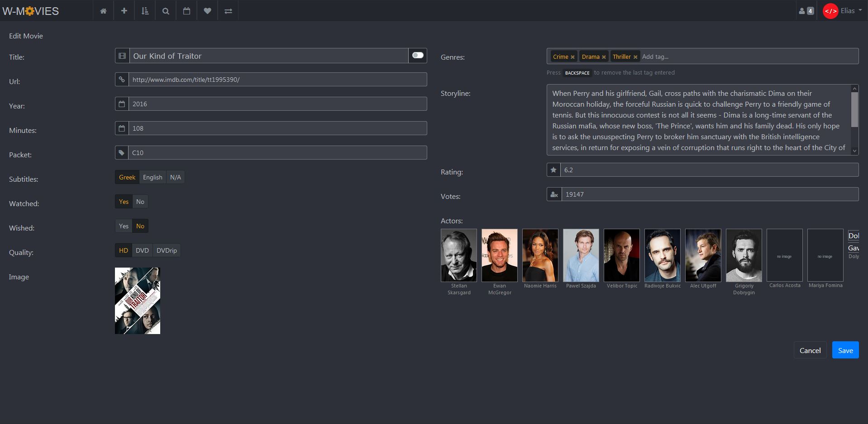Toggle the switch beside the title field
Image resolution: width=868 pixels, height=424 pixels.
pyautogui.click(x=418, y=55)
